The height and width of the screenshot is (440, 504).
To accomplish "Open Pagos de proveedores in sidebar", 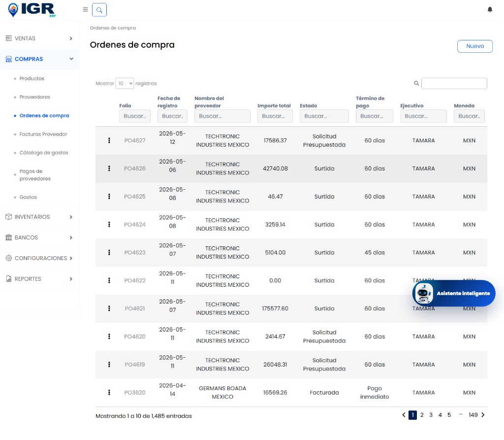I will (x=35, y=175).
